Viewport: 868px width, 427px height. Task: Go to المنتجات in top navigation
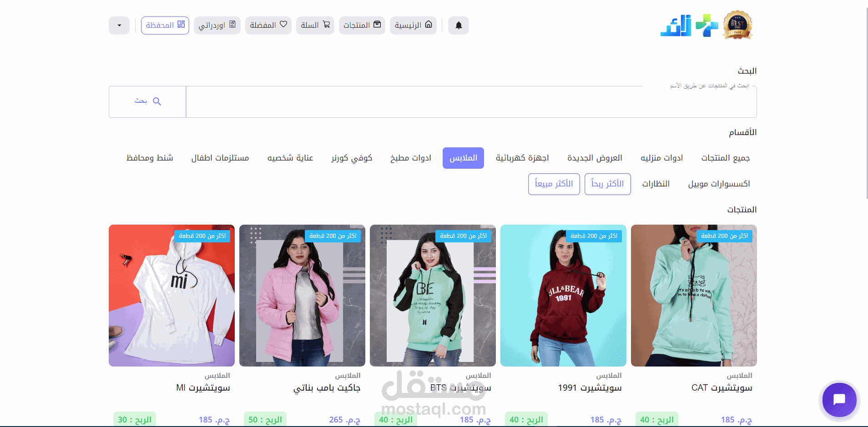click(362, 25)
